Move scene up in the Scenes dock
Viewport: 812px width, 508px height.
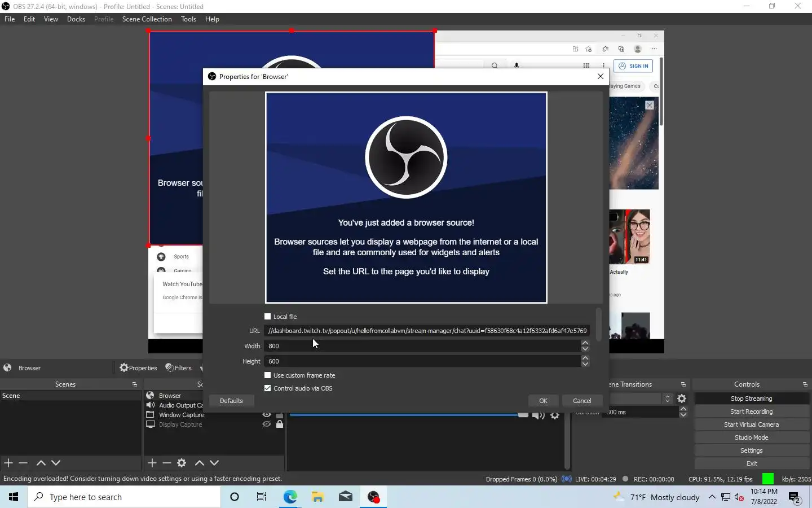(x=41, y=463)
